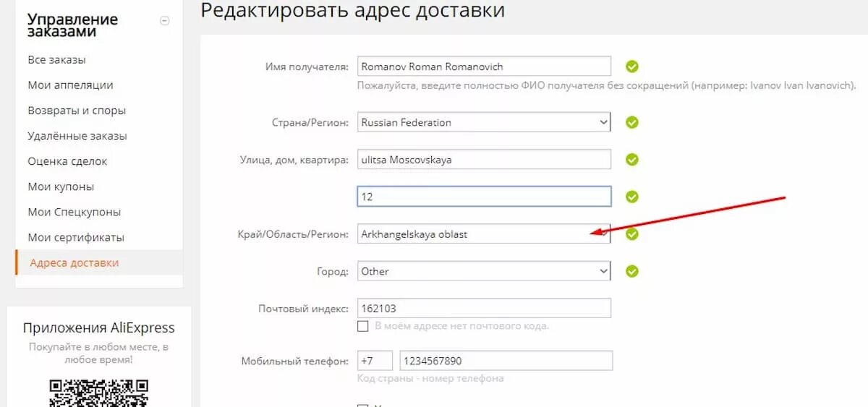
Task: Open Мои аппеляции in sidebar
Action: (x=70, y=85)
